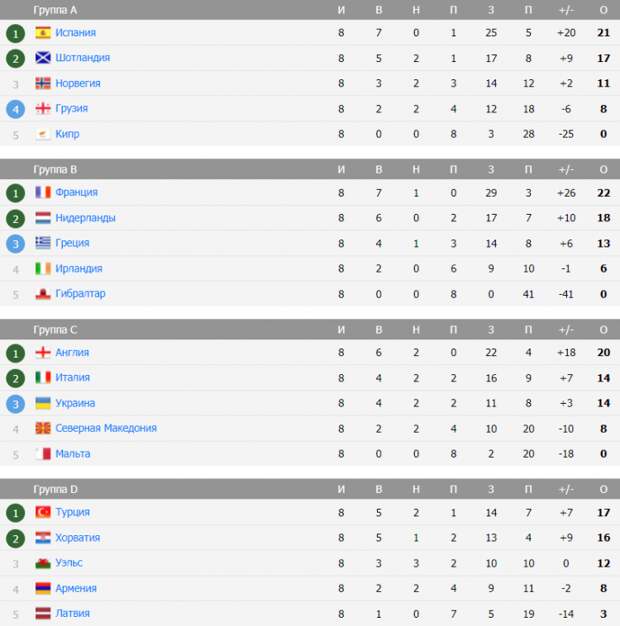Click the green position 1 badge for Франция
This screenshot has height=626, width=620.
(x=16, y=193)
